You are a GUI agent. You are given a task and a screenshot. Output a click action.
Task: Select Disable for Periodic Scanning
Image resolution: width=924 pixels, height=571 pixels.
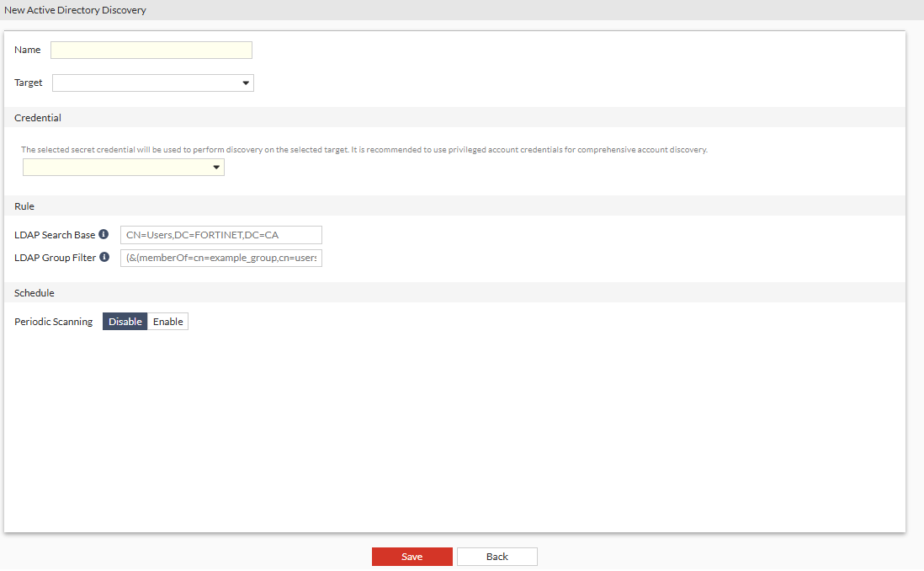125,322
